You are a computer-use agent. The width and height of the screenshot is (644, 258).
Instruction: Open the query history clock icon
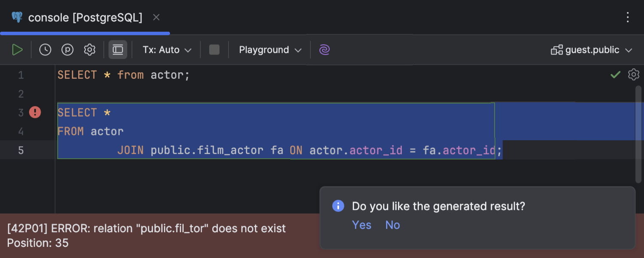pos(45,50)
